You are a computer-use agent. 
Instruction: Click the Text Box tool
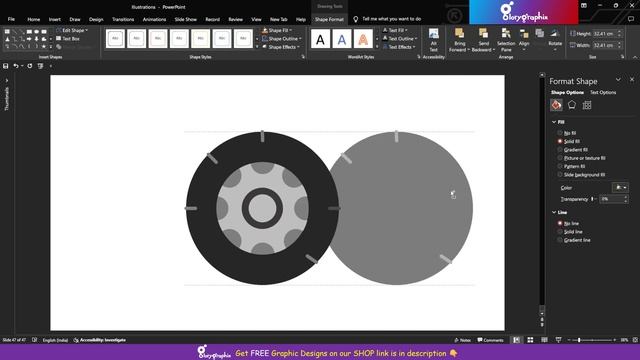coord(68,39)
